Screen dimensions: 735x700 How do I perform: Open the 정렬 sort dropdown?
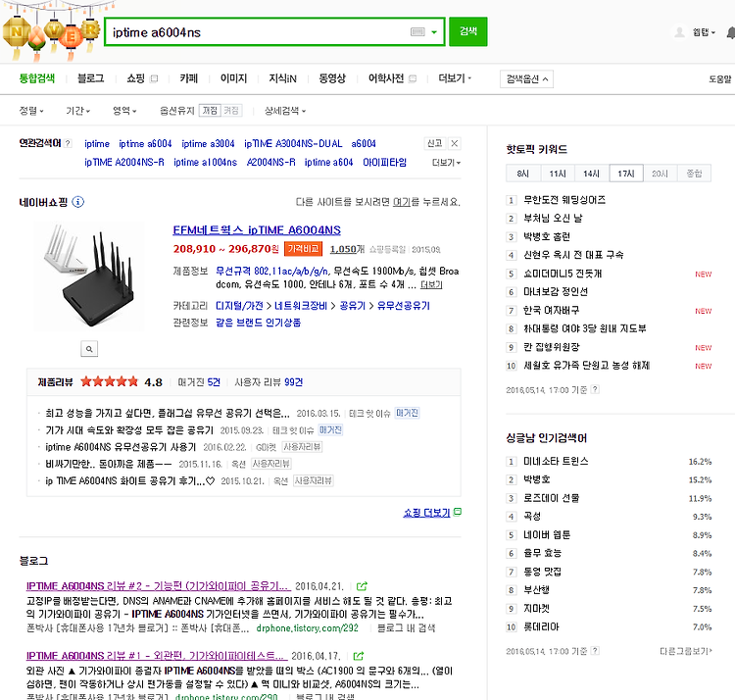[x=31, y=111]
